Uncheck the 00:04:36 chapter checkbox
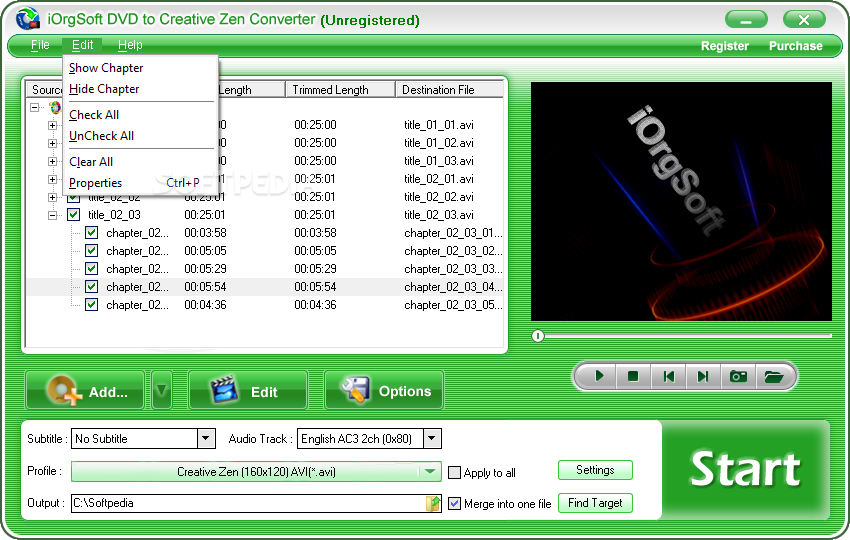 coord(92,305)
